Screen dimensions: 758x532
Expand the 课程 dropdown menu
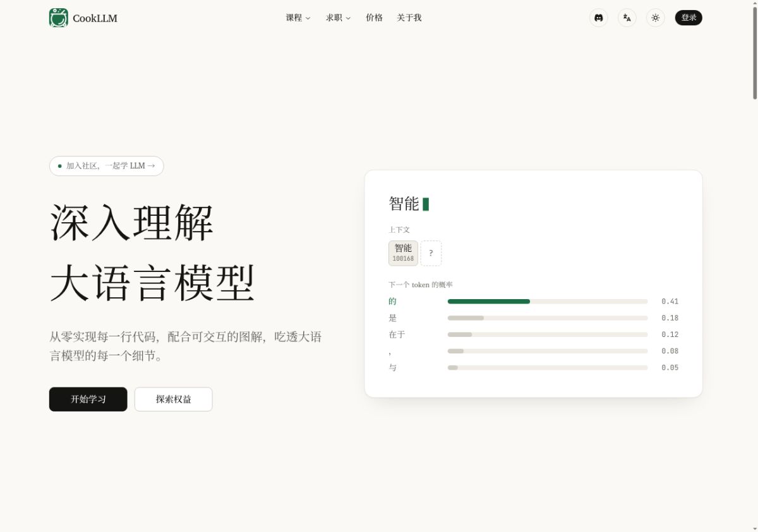tap(298, 18)
